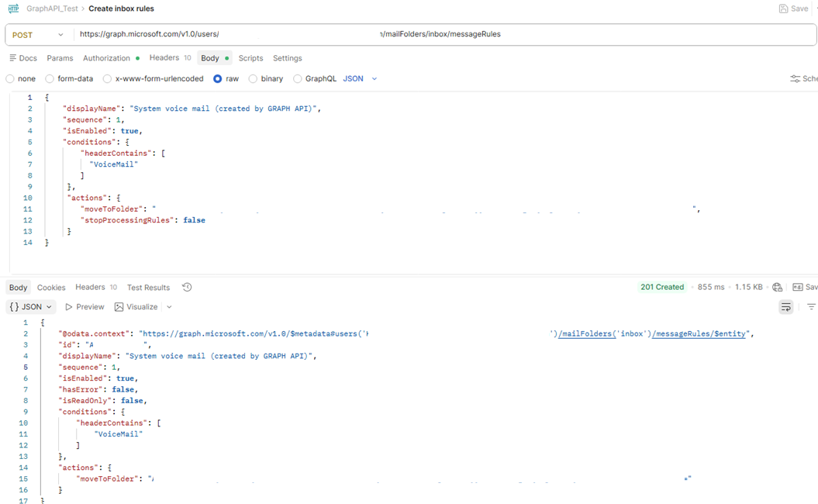The image size is (818, 504).
Task: Open the Schema sliders icon
Action: click(x=795, y=79)
